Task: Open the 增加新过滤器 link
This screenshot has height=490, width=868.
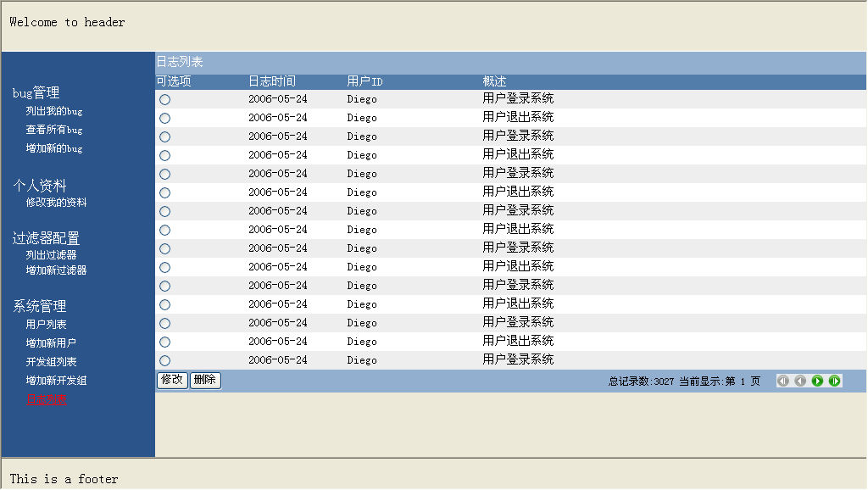Action: [x=57, y=270]
